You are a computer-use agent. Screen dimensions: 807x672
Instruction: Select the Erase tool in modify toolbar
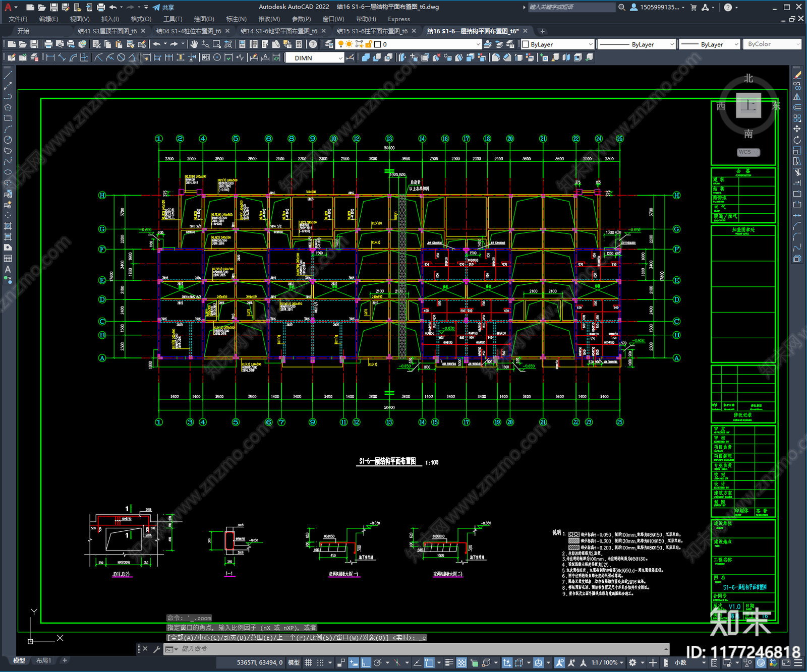(x=797, y=75)
